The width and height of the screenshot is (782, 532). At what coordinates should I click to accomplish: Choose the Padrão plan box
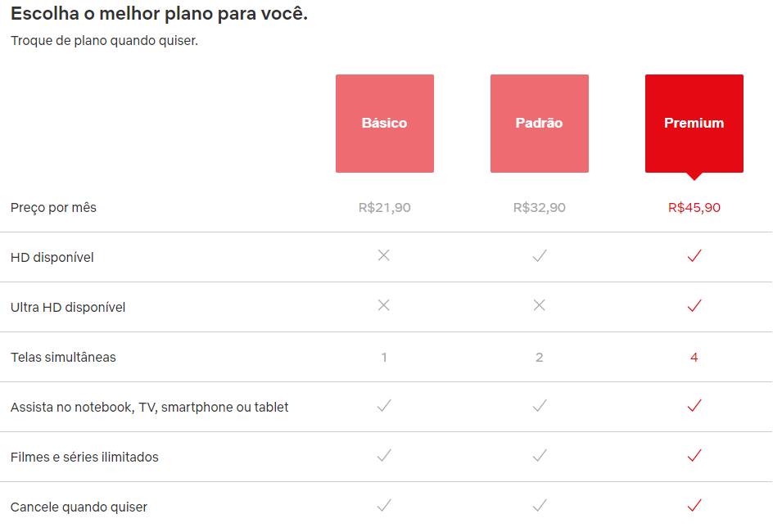click(539, 124)
